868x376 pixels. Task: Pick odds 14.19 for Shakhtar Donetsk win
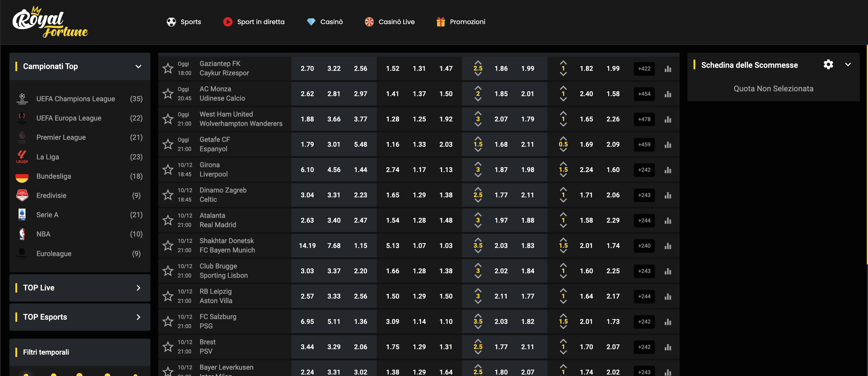307,246
